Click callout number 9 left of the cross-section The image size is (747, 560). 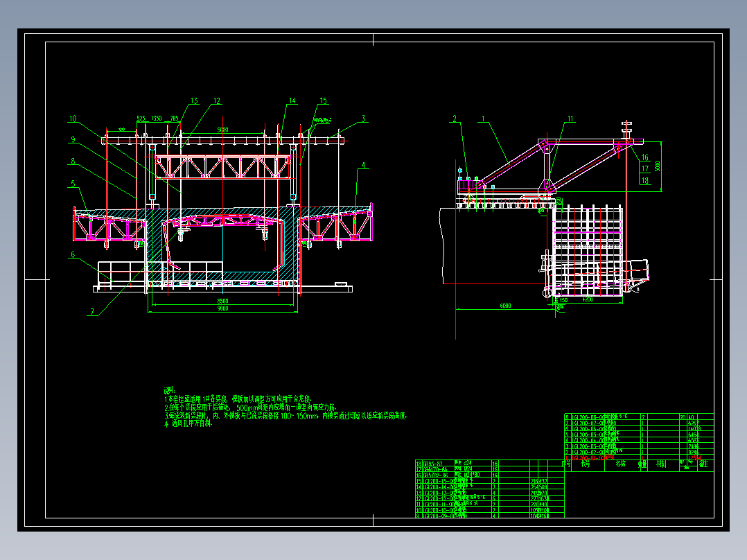(73, 139)
